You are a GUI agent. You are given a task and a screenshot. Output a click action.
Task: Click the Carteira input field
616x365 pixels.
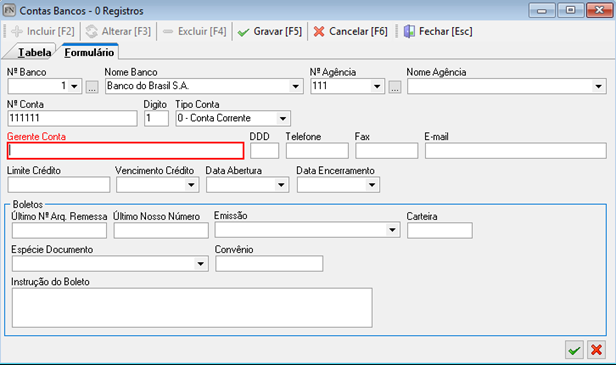pyautogui.click(x=440, y=231)
